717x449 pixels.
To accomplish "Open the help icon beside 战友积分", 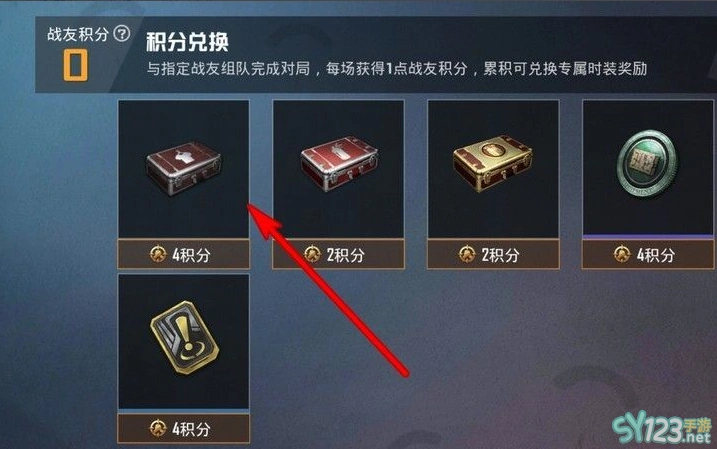I will (122, 33).
